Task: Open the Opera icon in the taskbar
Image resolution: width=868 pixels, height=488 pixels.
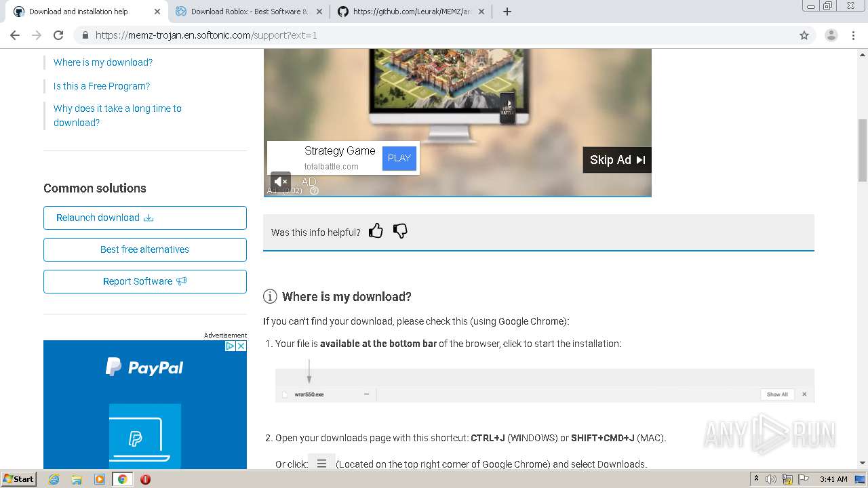Action: pos(145,479)
